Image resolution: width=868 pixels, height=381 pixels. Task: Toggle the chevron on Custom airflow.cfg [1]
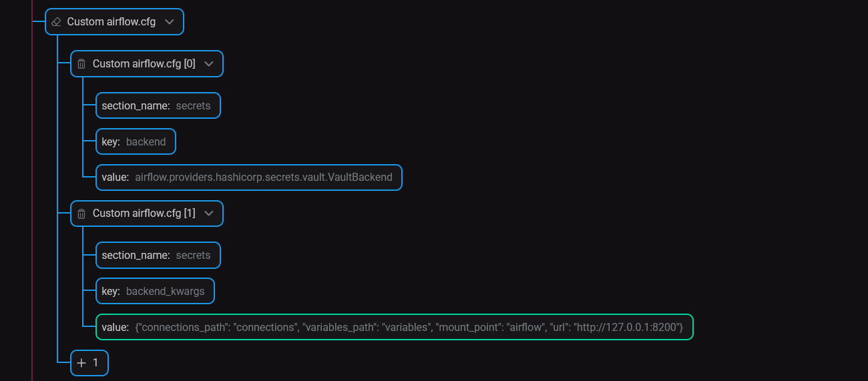(209, 214)
